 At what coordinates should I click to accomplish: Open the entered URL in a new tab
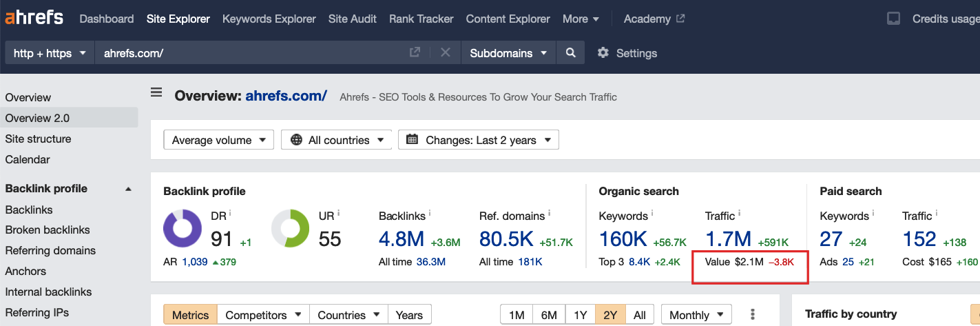click(415, 52)
